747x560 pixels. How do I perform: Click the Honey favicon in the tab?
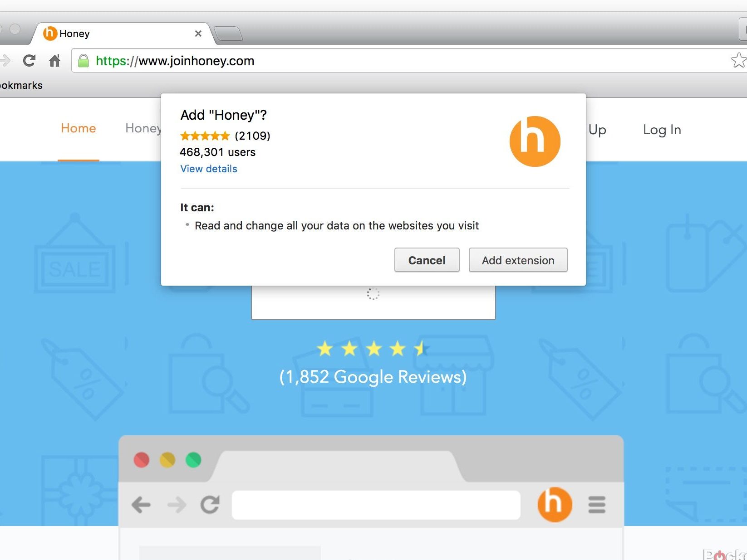pos(50,33)
